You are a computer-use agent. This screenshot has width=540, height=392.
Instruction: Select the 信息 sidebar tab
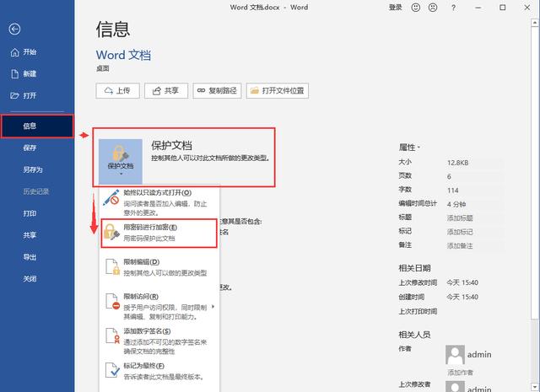pyautogui.click(x=37, y=126)
